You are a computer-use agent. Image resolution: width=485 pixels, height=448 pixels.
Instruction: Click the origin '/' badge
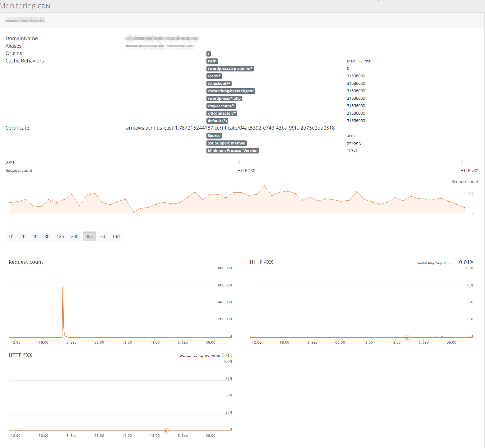click(x=209, y=54)
